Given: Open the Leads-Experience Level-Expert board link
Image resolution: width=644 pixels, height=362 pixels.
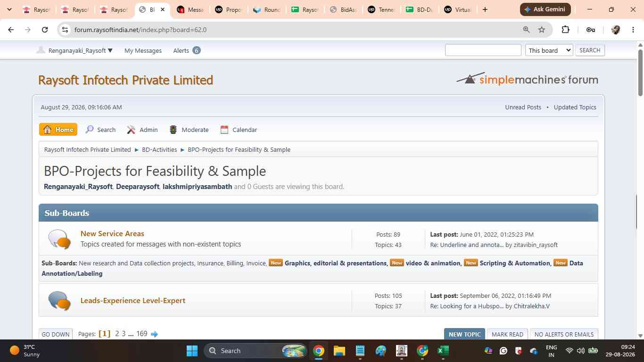Looking at the screenshot, I should coord(133,300).
